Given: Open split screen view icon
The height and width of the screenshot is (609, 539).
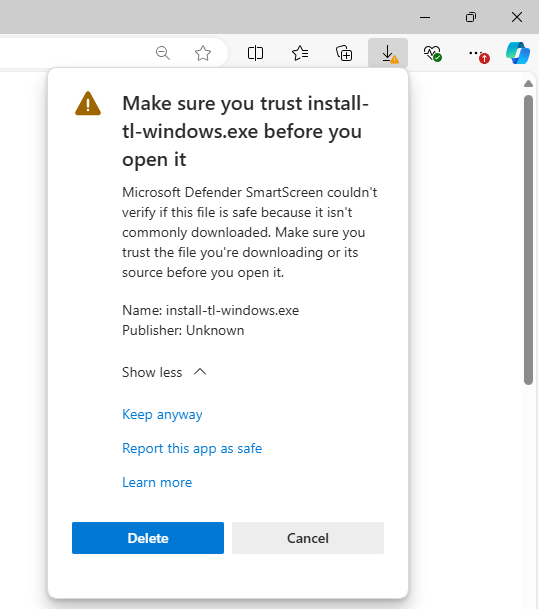Looking at the screenshot, I should [x=255, y=53].
